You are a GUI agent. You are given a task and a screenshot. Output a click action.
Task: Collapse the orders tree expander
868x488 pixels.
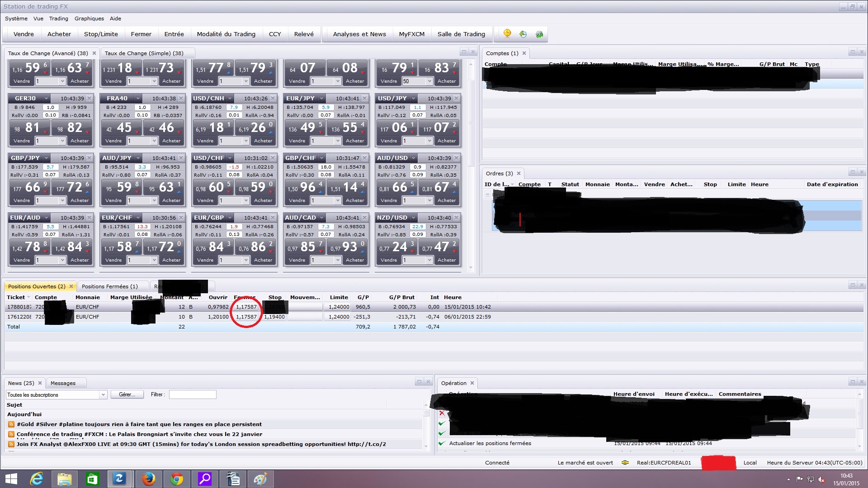click(487, 194)
